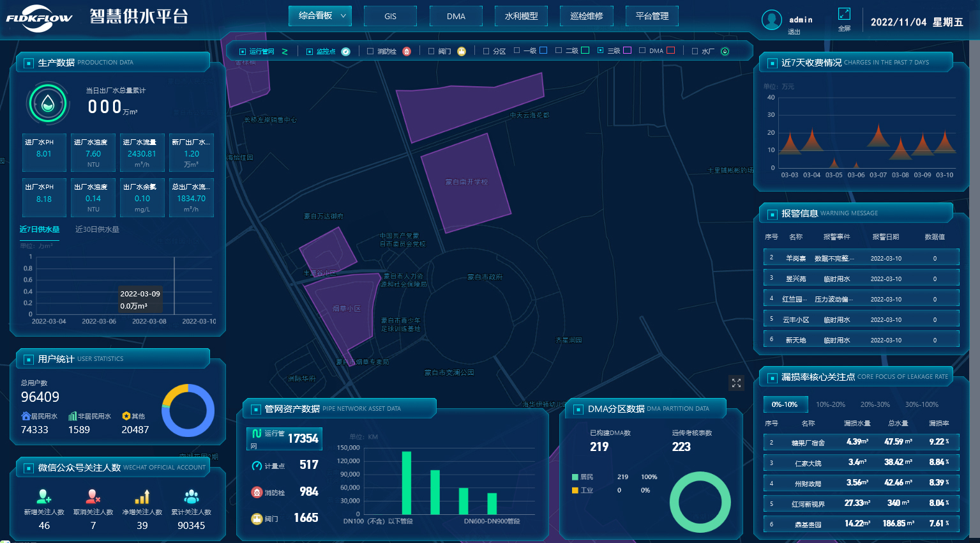This screenshot has width=980, height=543.
Task: Click the map expand icon above DMA panel
Action: point(736,383)
